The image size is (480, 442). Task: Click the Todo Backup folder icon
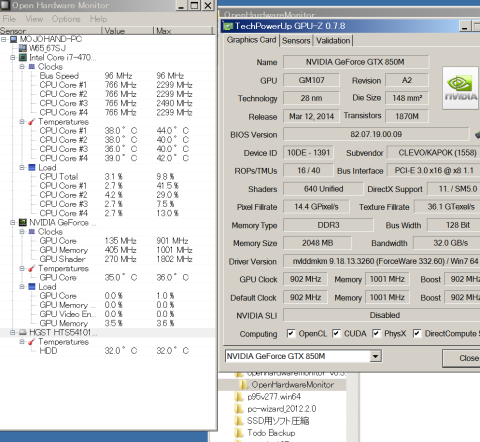tap(239, 433)
